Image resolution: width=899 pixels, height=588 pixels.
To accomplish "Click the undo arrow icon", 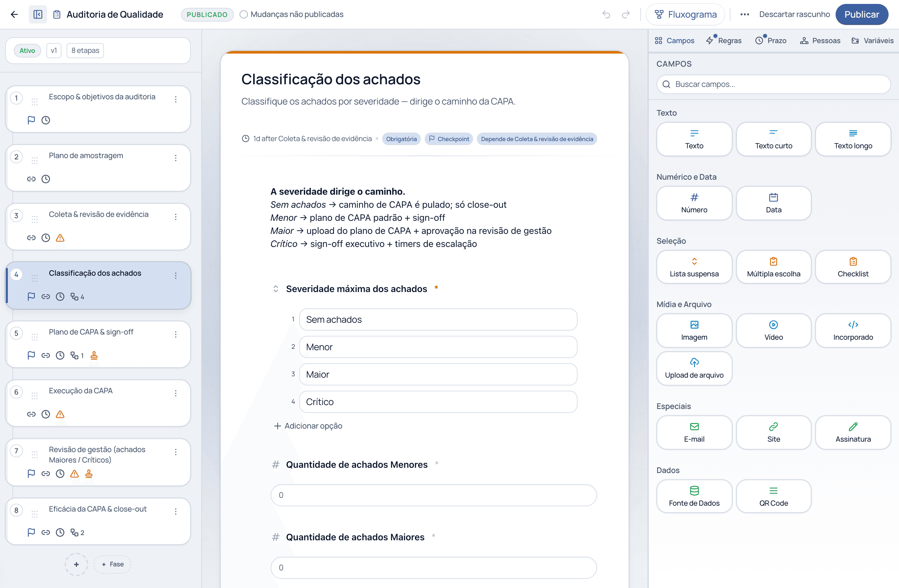I will pos(606,14).
